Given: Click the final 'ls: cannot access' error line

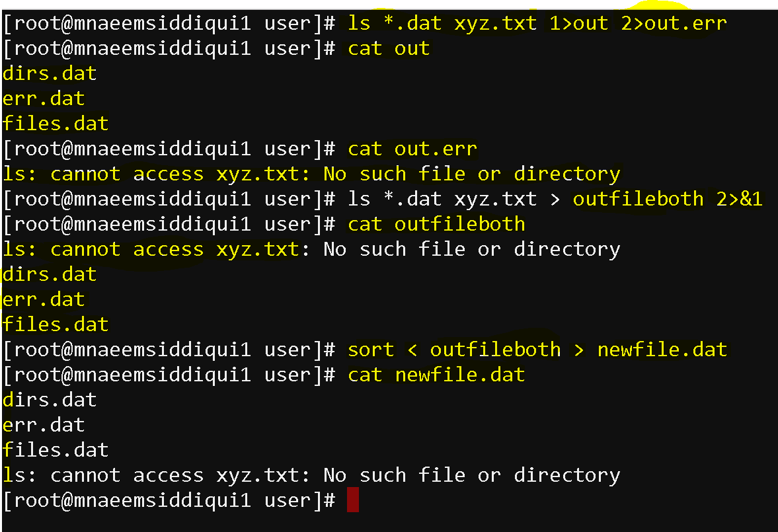Looking at the screenshot, I should [311, 475].
